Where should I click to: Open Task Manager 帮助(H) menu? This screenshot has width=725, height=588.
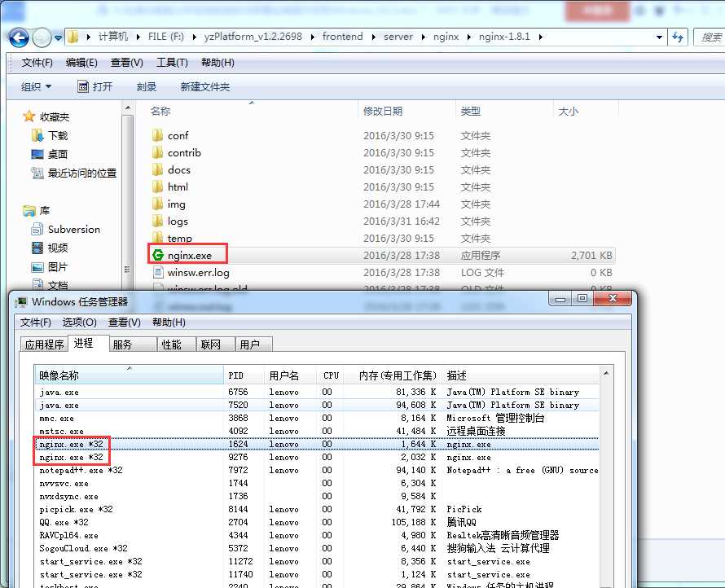[169, 323]
